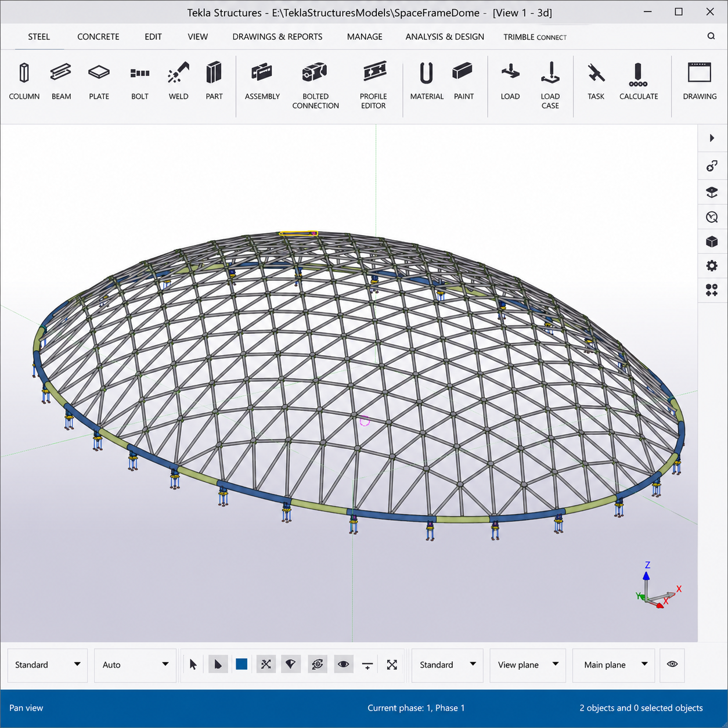Screen dimensions: 728x728
Task: Click the blue square color swatch
Action: click(x=242, y=664)
